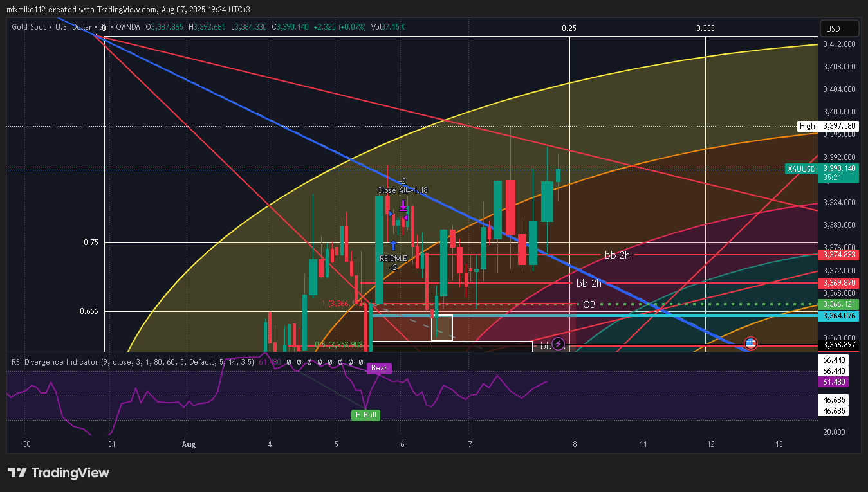Click 3,412.000 on the price scale
This screenshot has width=868, height=492.
coord(839,44)
